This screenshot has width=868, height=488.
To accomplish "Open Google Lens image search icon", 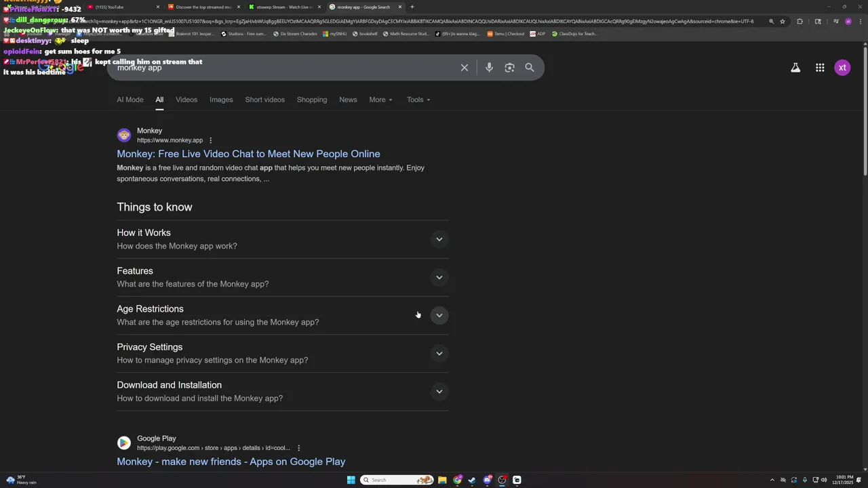I will point(509,68).
